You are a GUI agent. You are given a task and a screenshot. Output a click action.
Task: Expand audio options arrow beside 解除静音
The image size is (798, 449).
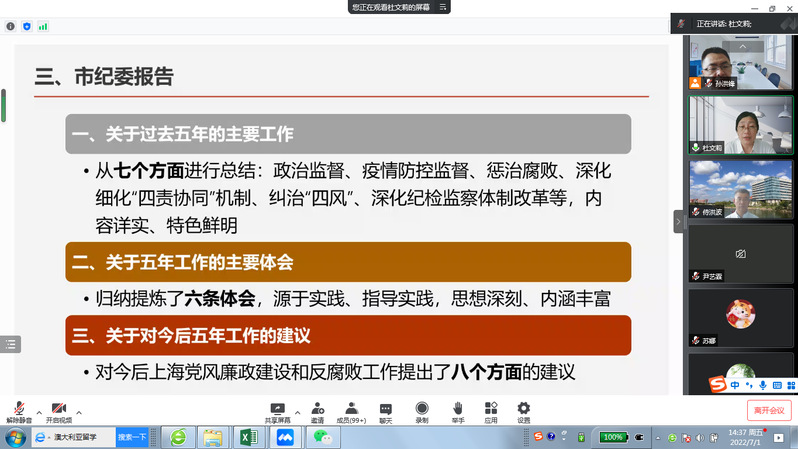coord(39,411)
